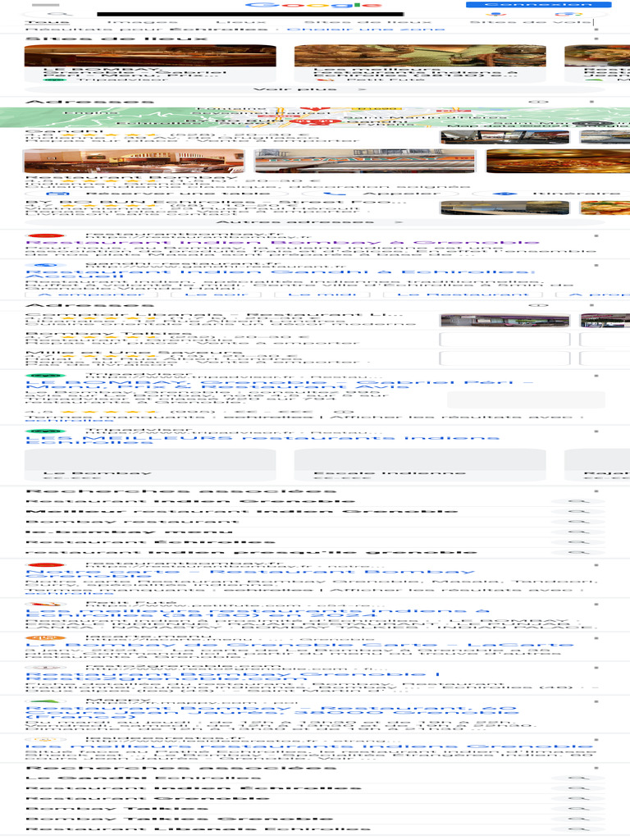This screenshot has height=840, width=630.
Task: Open Petit Futé meilleurs restaurants indiens result
Action: pos(258,613)
